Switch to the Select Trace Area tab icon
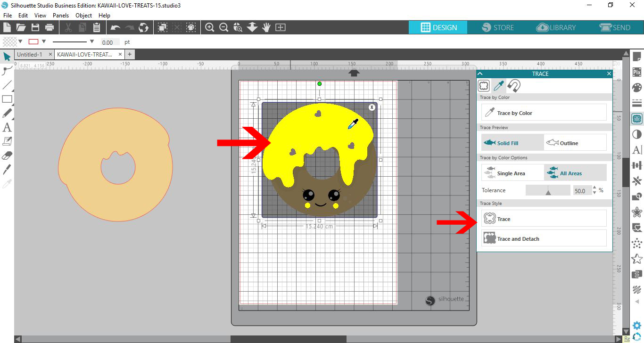The height and width of the screenshot is (343, 644). coord(484,86)
